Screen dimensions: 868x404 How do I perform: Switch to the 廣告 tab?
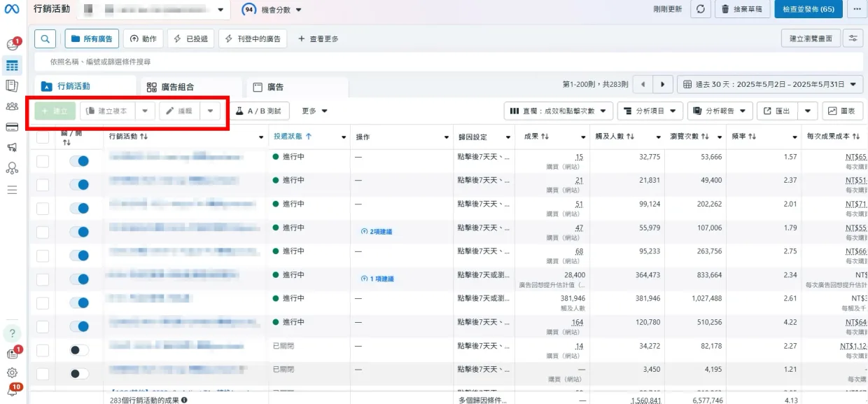[x=295, y=88]
